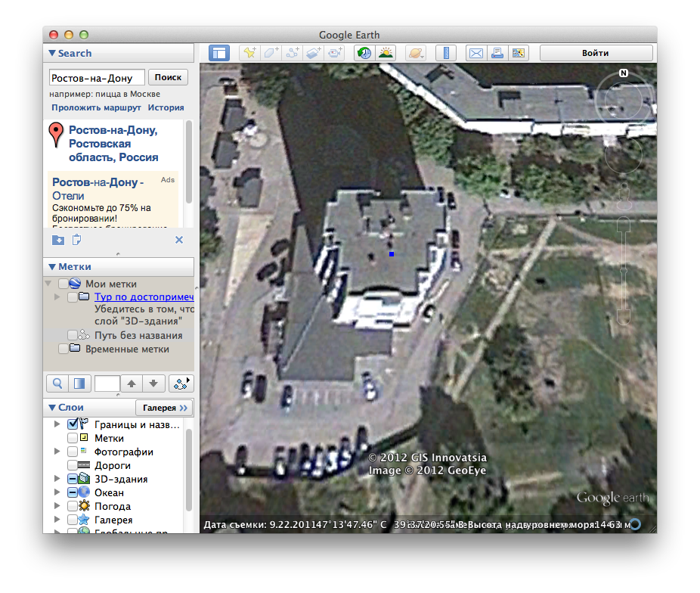Hide the sidebar with the toolbar toggle

pos(219,53)
